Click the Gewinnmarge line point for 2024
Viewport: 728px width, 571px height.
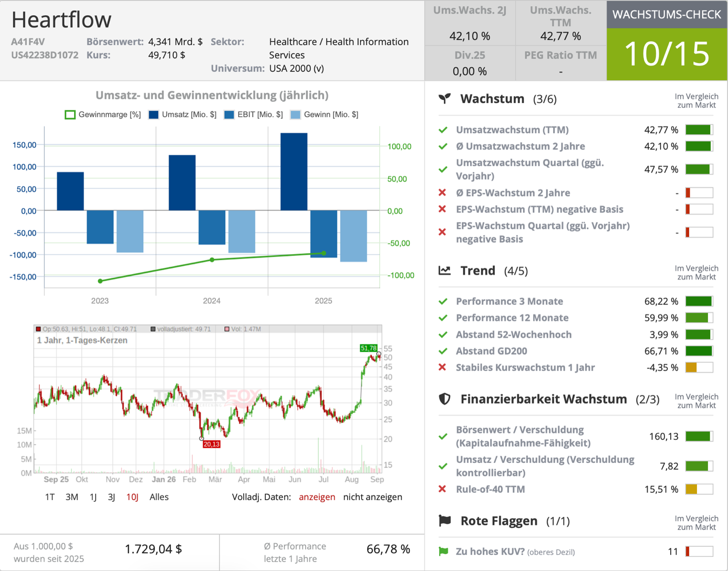[x=212, y=260]
